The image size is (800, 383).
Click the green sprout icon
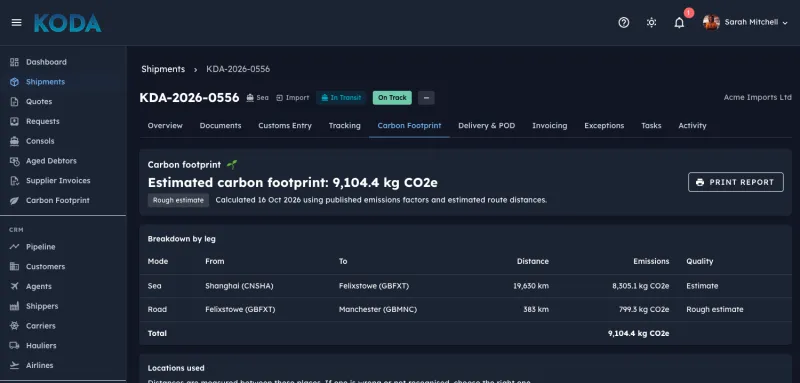[x=232, y=165]
